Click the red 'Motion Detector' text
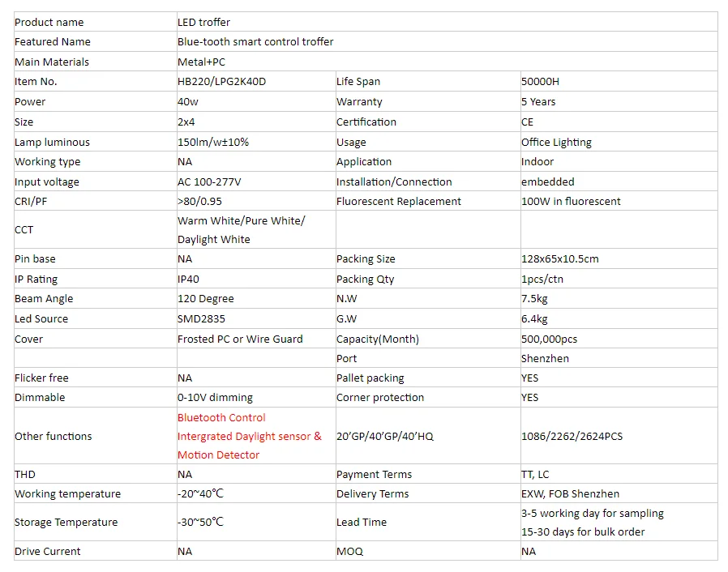The width and height of the screenshot is (728, 572). coord(219,455)
